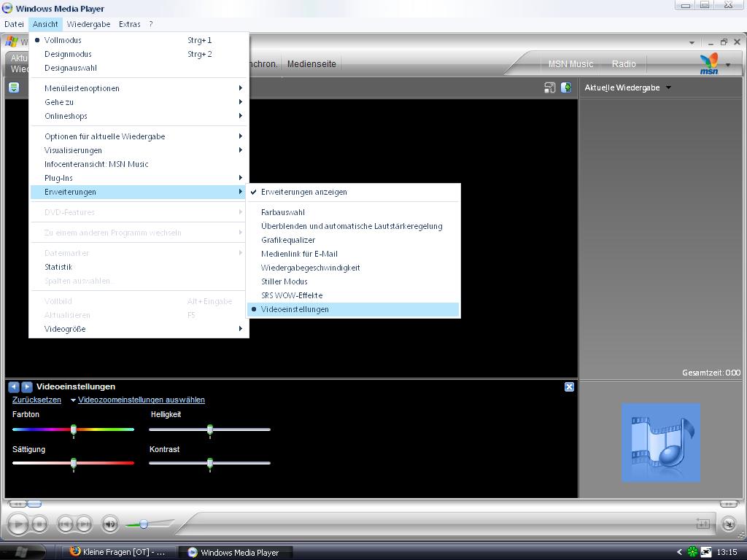Click the small rewind button above Play
The width and height of the screenshot is (747, 560).
point(18,504)
